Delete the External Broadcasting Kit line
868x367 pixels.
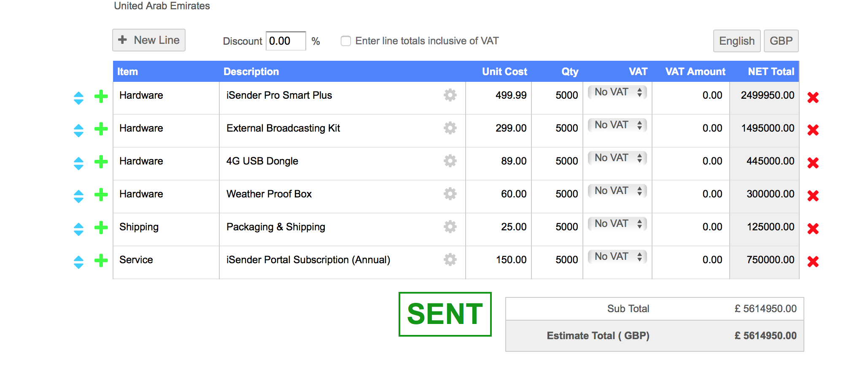click(813, 130)
